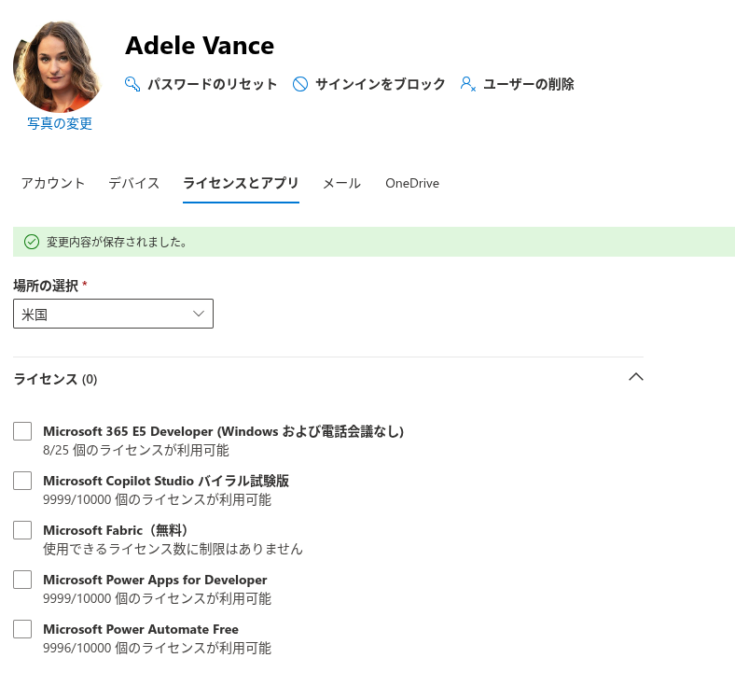
Task: Click パスワードのリセット button text
Action: point(213,84)
